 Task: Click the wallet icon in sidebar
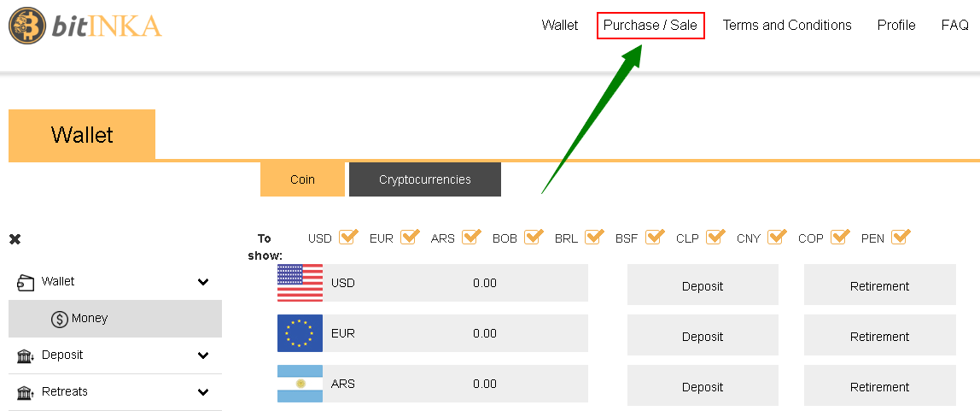click(x=25, y=282)
